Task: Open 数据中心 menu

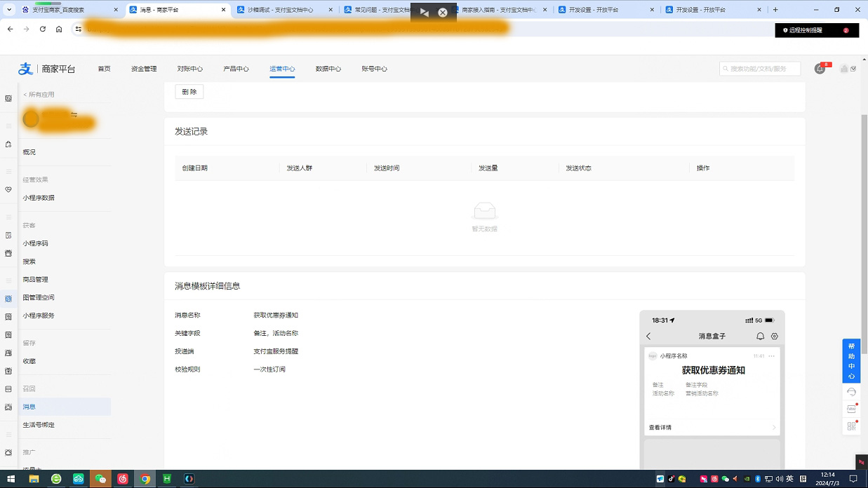Action: click(328, 69)
